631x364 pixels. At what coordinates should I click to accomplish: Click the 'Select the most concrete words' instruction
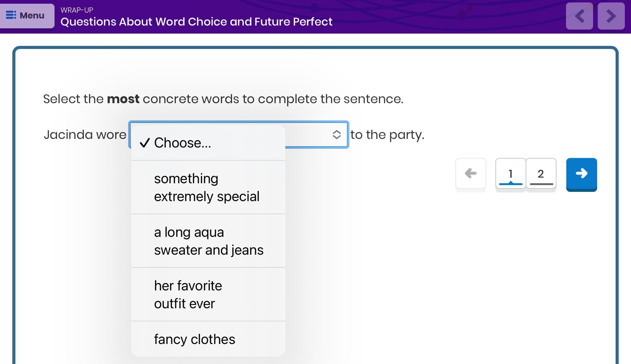223,99
